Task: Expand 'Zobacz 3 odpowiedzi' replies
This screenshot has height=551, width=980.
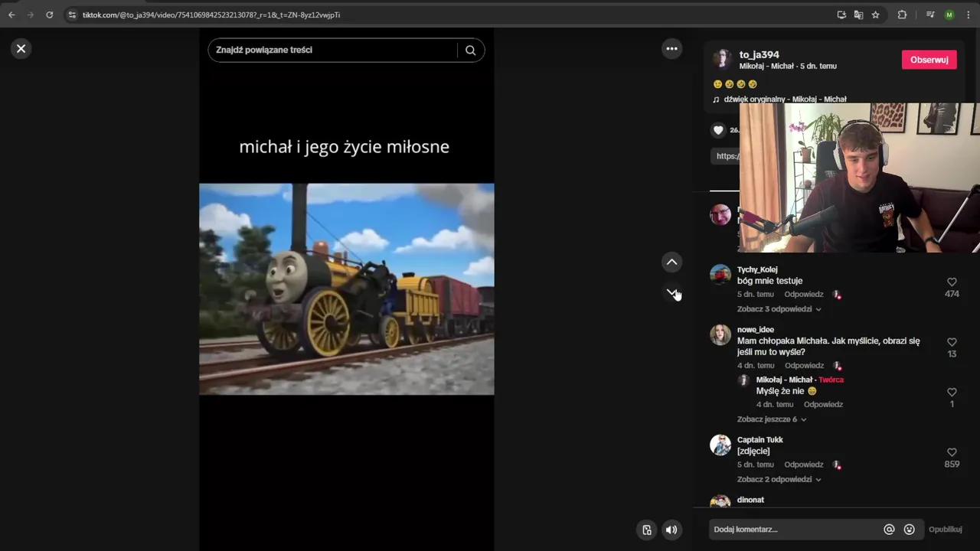Action: pos(779,309)
